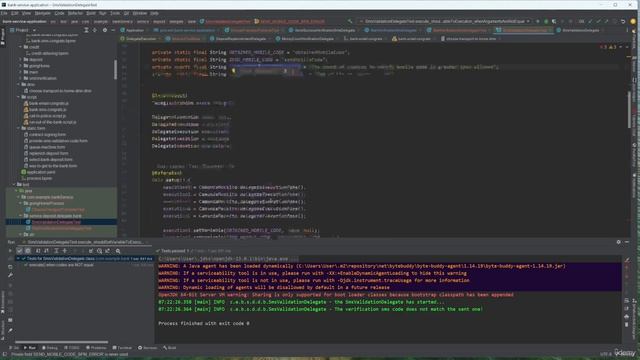The height and width of the screenshot is (360, 640).
Task: Click SEND_MOBILE_CODE_BPM_ERROR breadcrumb
Action: pyautogui.click(x=290, y=22)
